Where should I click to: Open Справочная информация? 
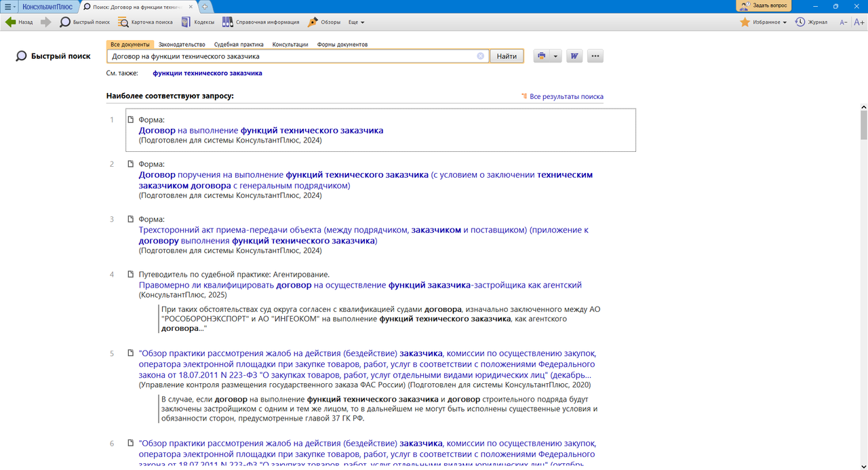[261, 22]
